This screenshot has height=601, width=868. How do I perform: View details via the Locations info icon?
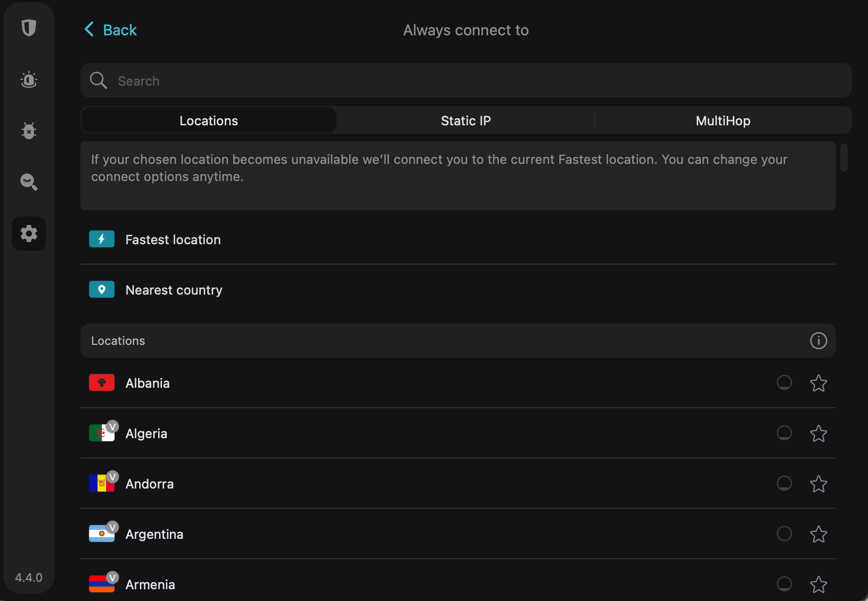coord(818,341)
